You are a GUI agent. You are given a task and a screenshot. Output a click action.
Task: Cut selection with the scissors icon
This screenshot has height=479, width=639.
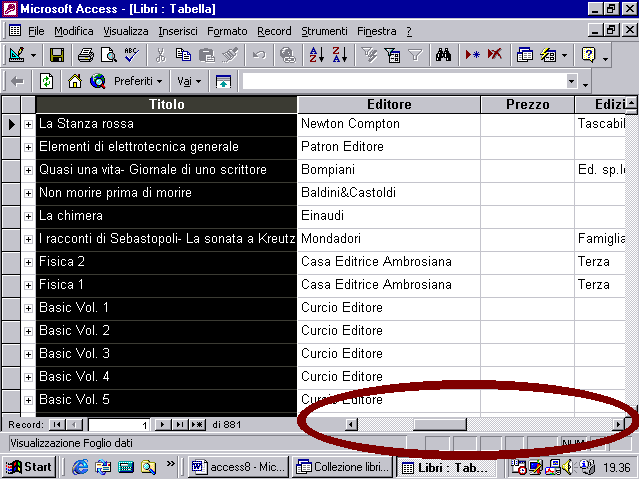161,55
